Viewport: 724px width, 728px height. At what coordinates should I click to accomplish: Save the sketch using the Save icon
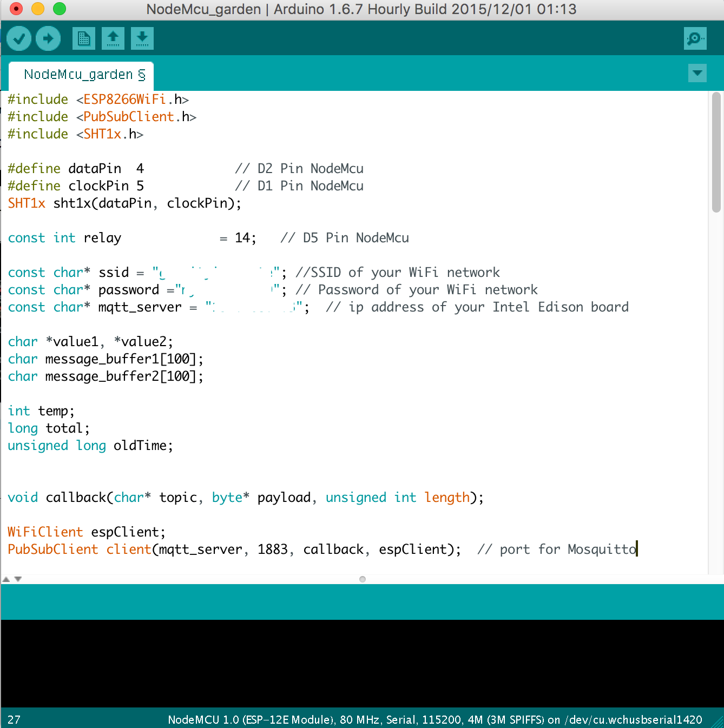142,38
